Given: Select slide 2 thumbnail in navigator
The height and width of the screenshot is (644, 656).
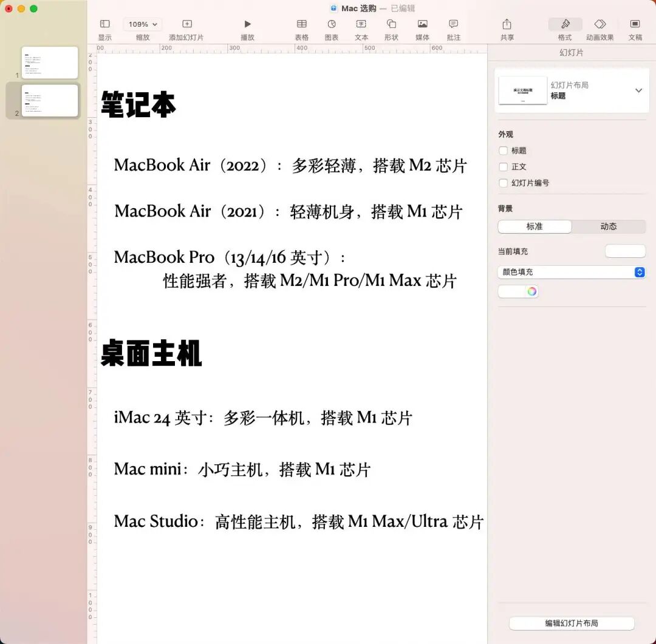Looking at the screenshot, I should point(50,100).
